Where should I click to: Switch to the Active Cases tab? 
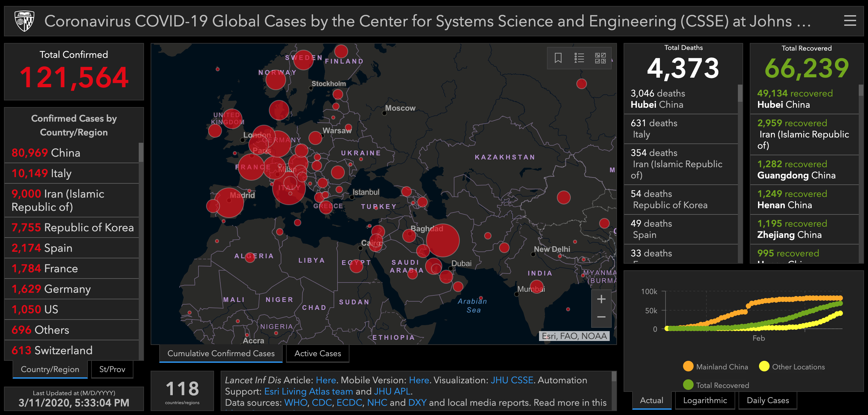click(x=317, y=353)
